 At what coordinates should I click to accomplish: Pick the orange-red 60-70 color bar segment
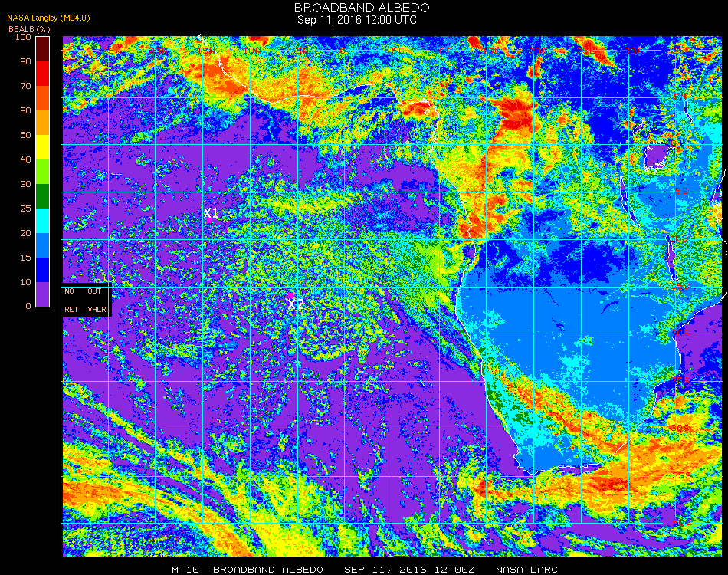tap(42, 98)
